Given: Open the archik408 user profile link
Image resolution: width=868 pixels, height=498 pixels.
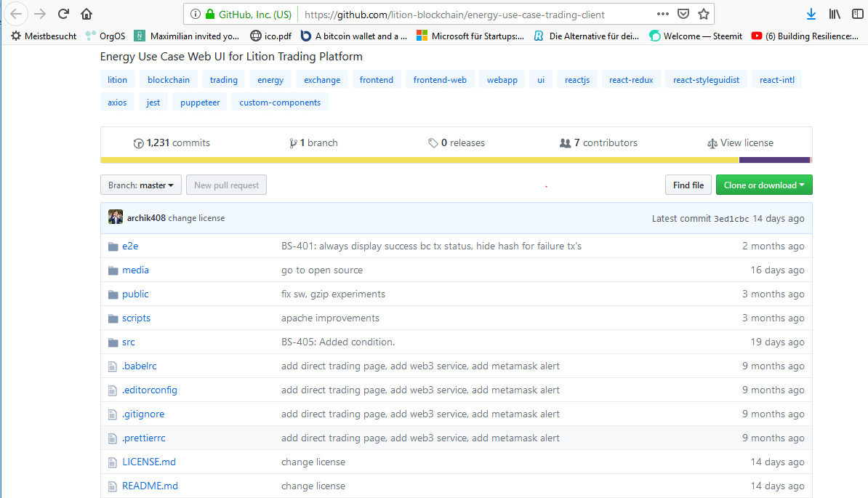Looking at the screenshot, I should [x=146, y=218].
